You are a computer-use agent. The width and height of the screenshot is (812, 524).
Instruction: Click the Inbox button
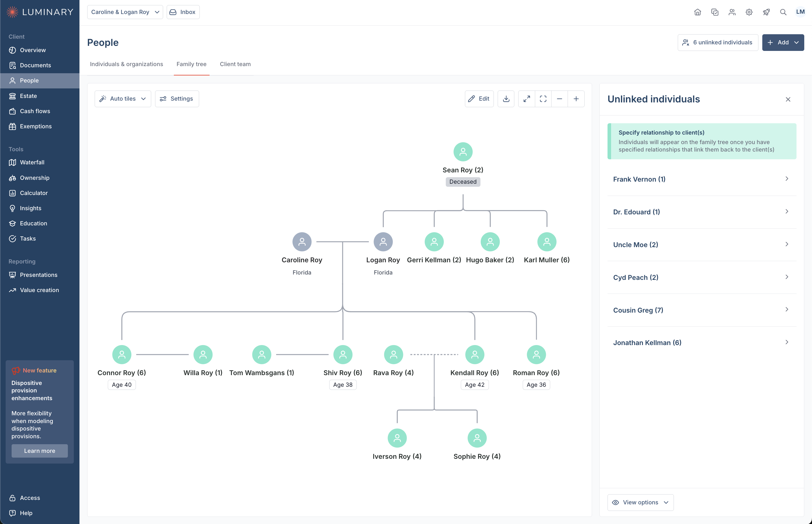pos(183,12)
